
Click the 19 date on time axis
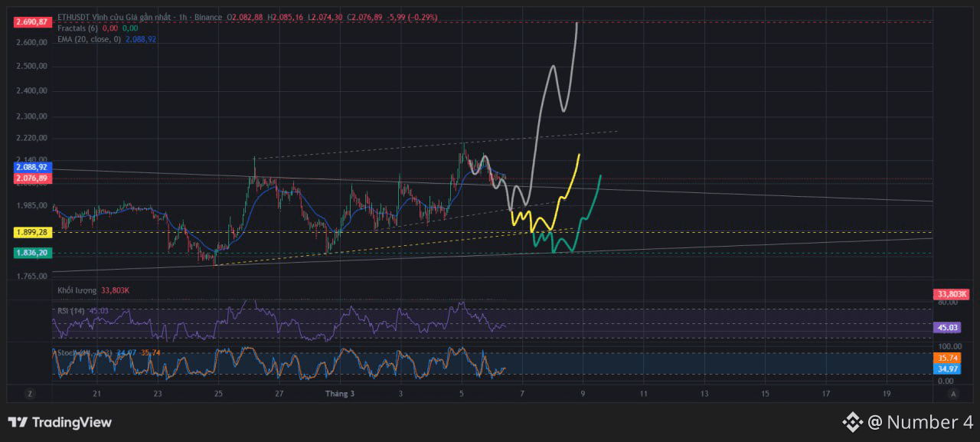tap(887, 394)
